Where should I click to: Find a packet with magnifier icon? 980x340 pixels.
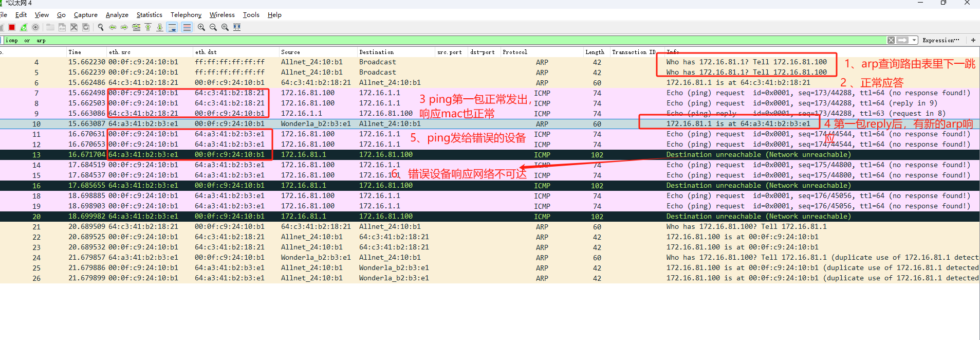[101, 27]
